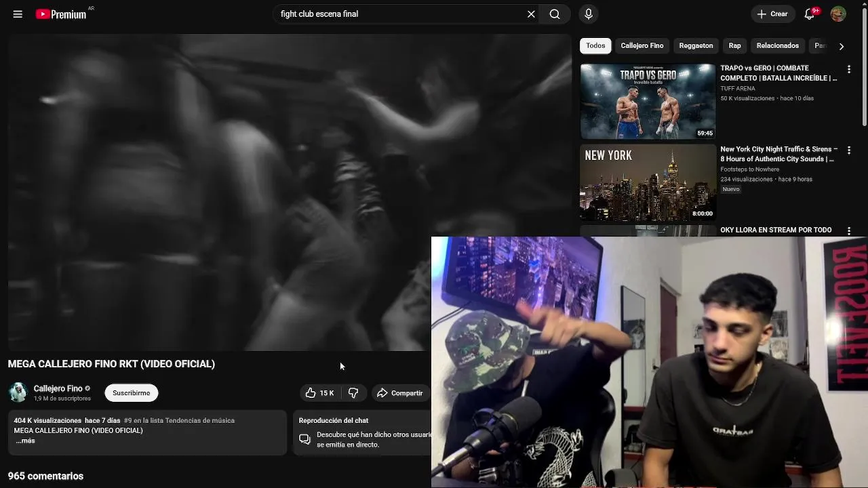Click the 1,9 M de suscriptores text

(62, 399)
